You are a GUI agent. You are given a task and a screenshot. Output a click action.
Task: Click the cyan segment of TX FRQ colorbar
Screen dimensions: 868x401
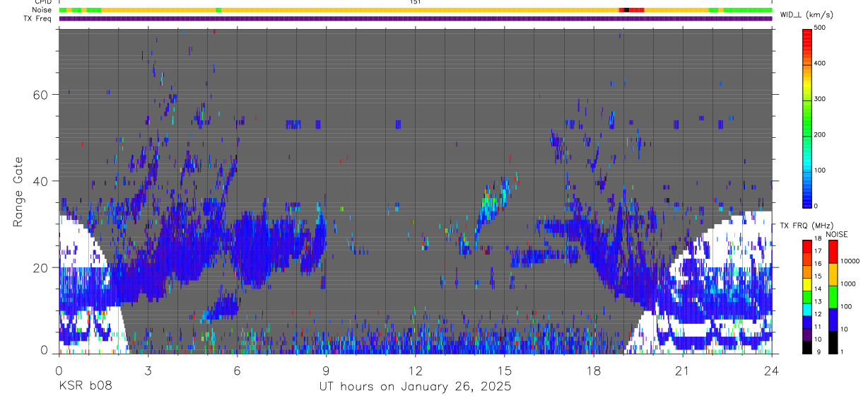click(x=807, y=308)
